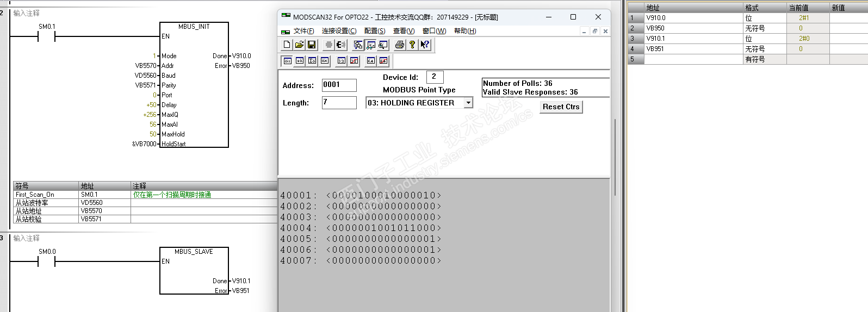Select the SM0.1 contact in ladder
868x312 pixels.
click(x=47, y=37)
